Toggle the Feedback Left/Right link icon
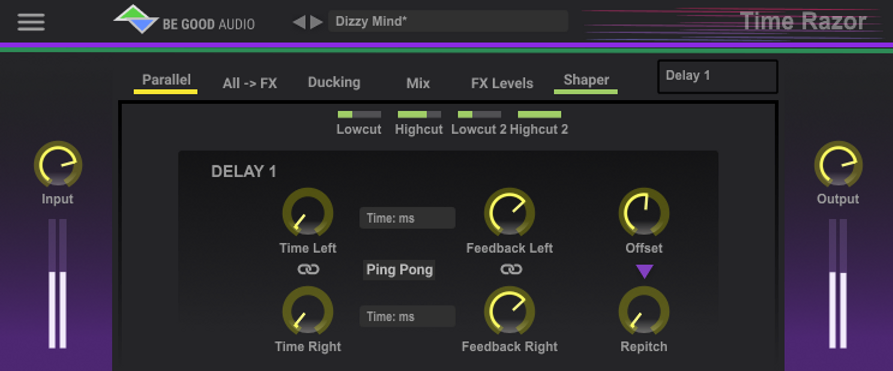Image resolution: width=893 pixels, height=371 pixels. (x=511, y=269)
